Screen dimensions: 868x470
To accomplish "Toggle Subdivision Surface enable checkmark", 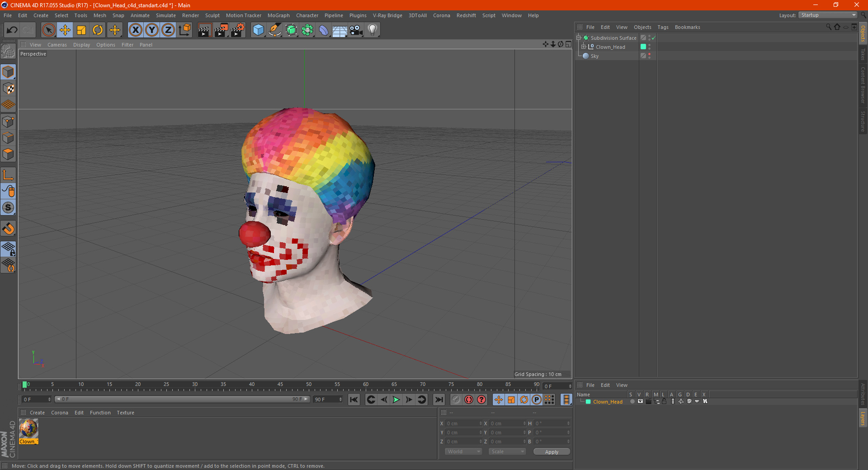I will tap(653, 38).
